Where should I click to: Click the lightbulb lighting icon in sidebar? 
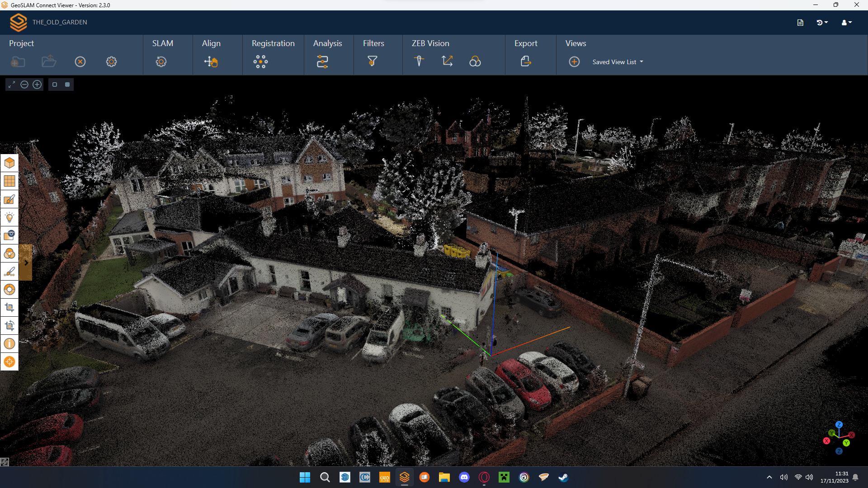(x=9, y=217)
